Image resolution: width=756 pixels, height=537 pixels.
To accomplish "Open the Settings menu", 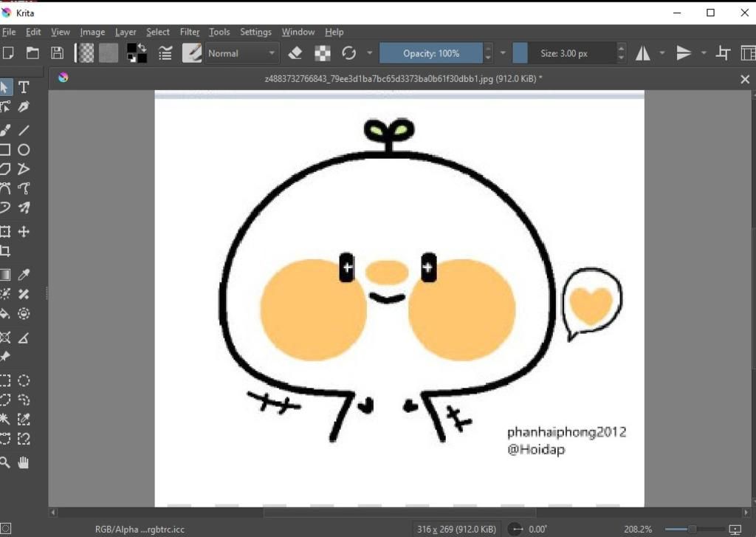I will (255, 32).
